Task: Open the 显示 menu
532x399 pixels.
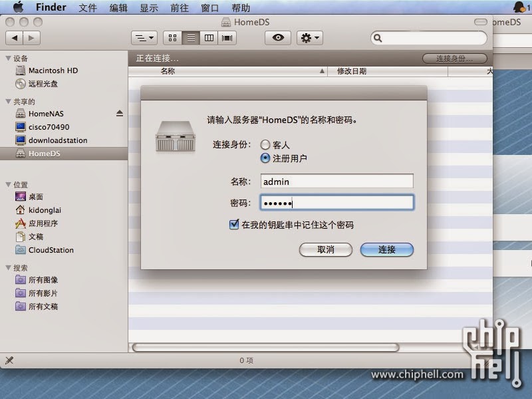Action: [149, 7]
